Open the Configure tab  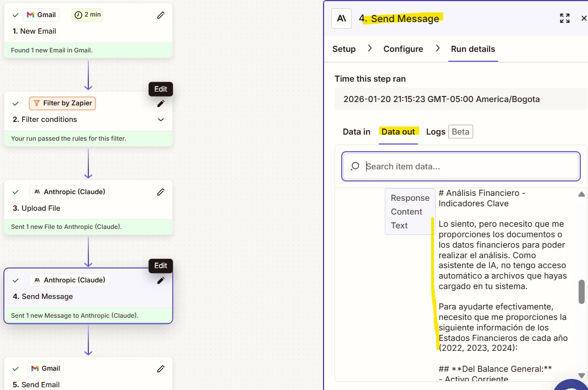pyautogui.click(x=403, y=49)
